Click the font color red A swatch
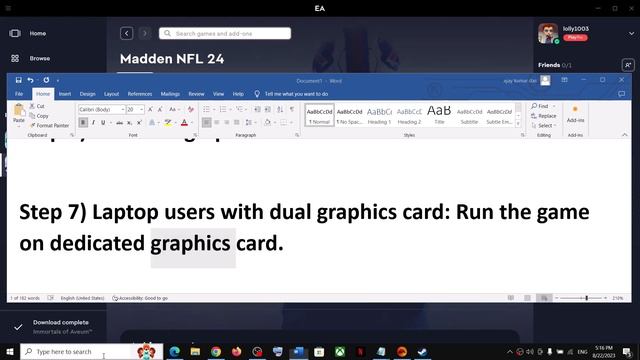The width and height of the screenshot is (640, 360). pos(184,122)
